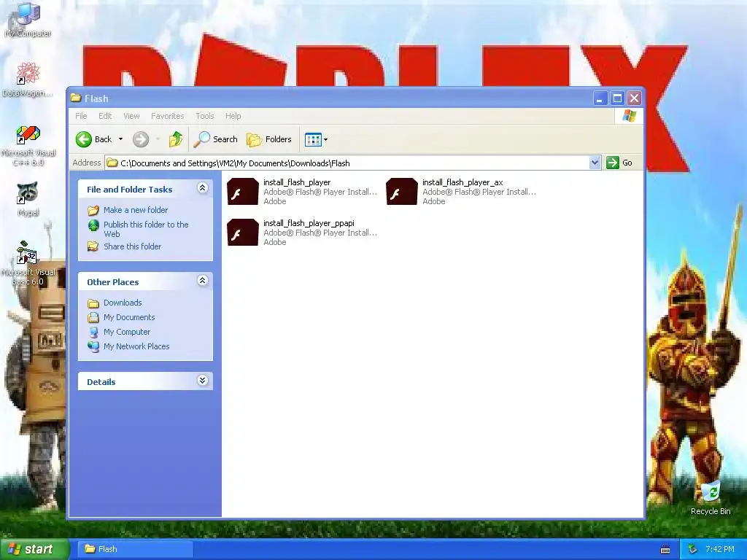Go to My Network Places link
The height and width of the screenshot is (560, 747).
[x=136, y=346]
